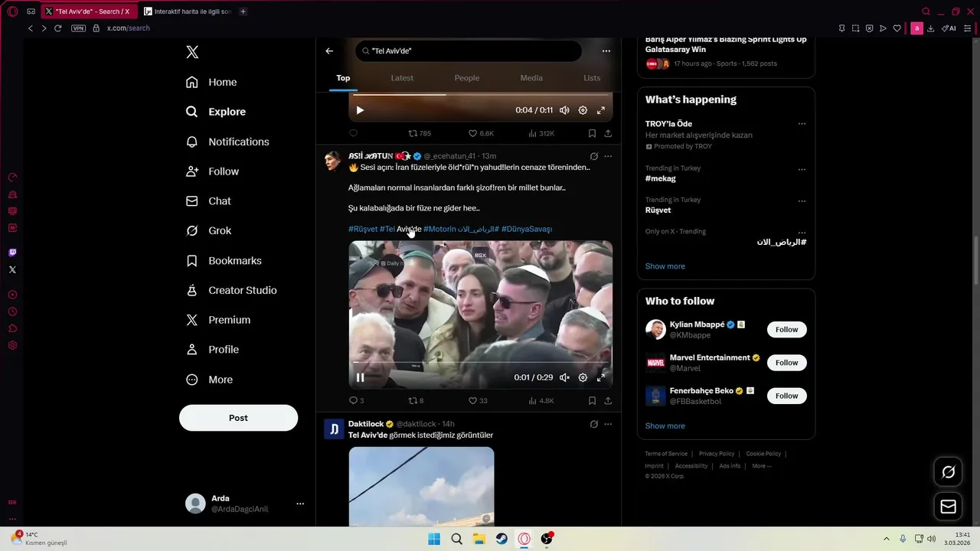Seek on the top video progress bar

pyautogui.click(x=480, y=95)
